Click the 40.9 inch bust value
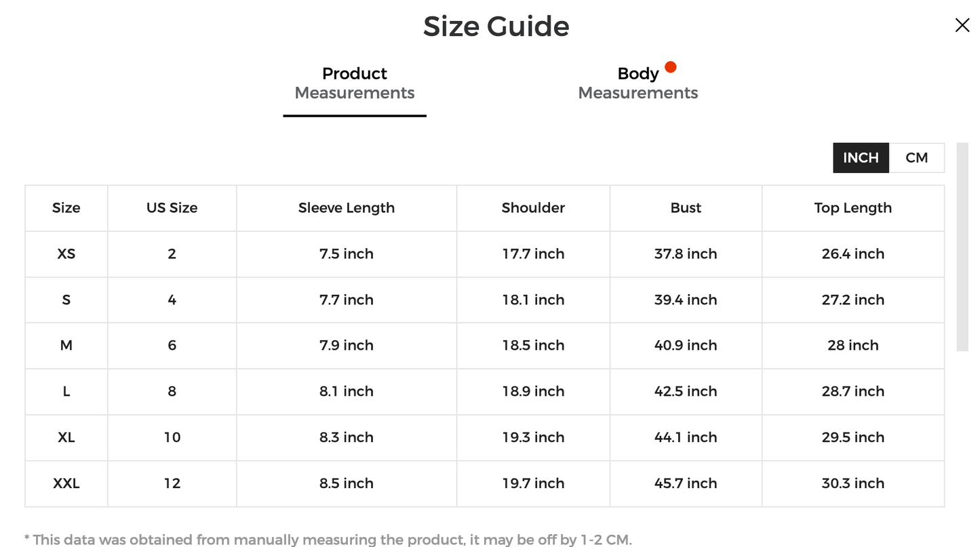The height and width of the screenshot is (547, 980). click(x=686, y=346)
